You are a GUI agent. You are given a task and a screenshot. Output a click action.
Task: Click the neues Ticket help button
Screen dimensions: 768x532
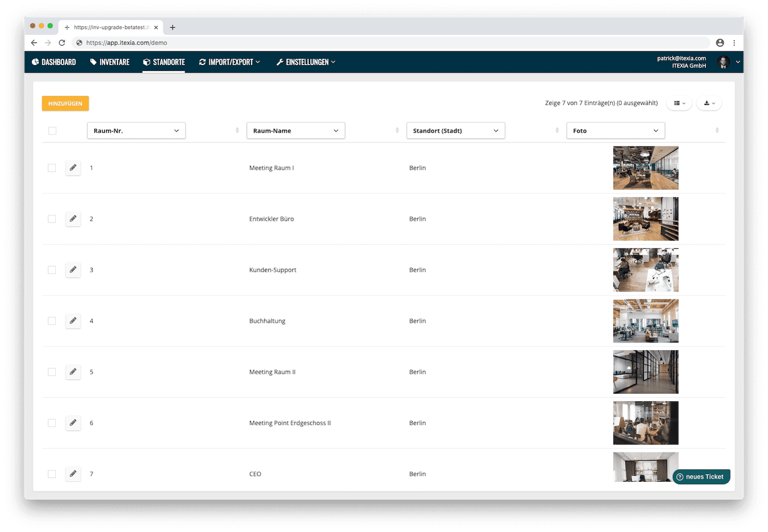(x=701, y=477)
